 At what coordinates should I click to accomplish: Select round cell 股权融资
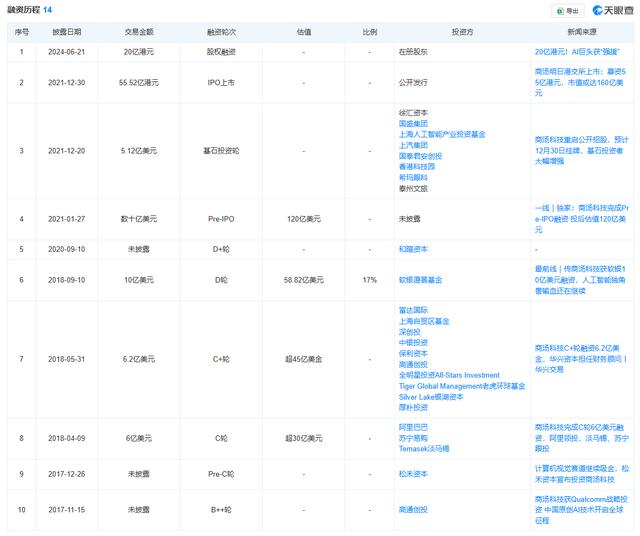pos(221,52)
